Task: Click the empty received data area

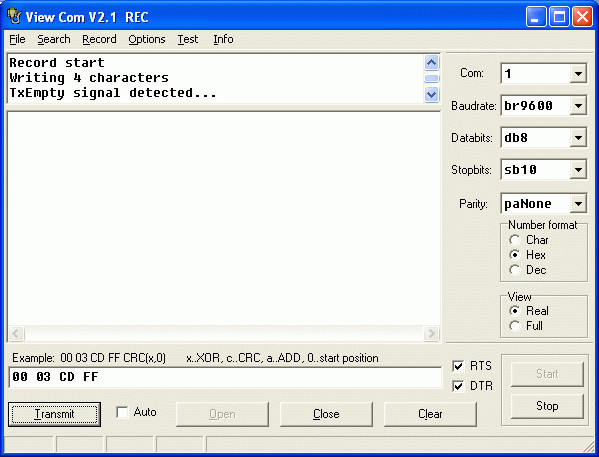Action: pos(224,219)
